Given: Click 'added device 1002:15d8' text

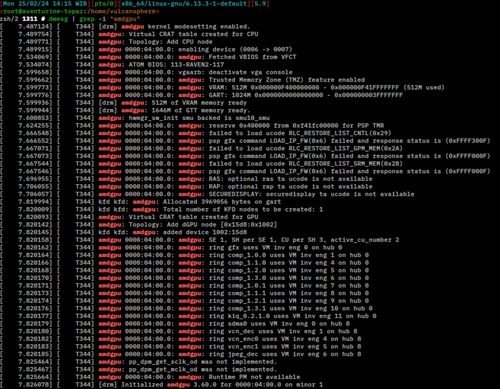Looking at the screenshot, I should tap(205, 232).
